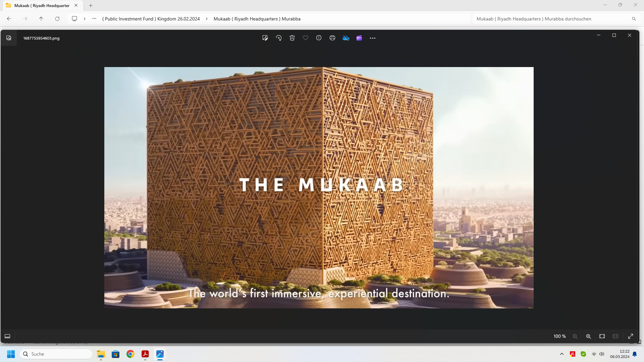Click the green checkmark tray icon

[x=583, y=354]
